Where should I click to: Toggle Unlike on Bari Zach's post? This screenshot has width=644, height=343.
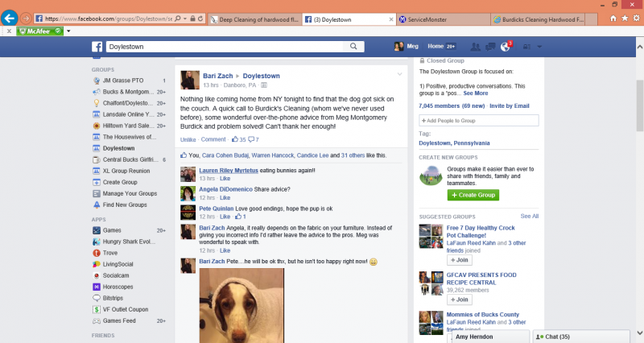(x=188, y=139)
